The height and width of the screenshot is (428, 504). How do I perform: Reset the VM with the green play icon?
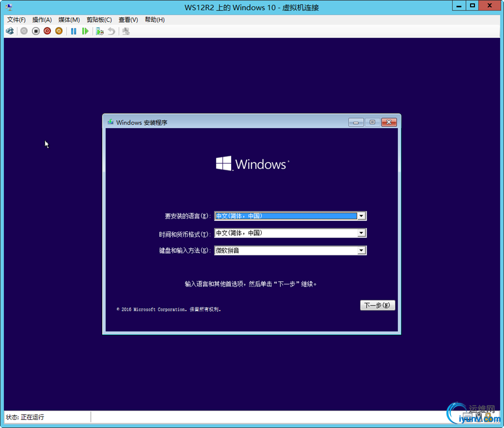[85, 31]
